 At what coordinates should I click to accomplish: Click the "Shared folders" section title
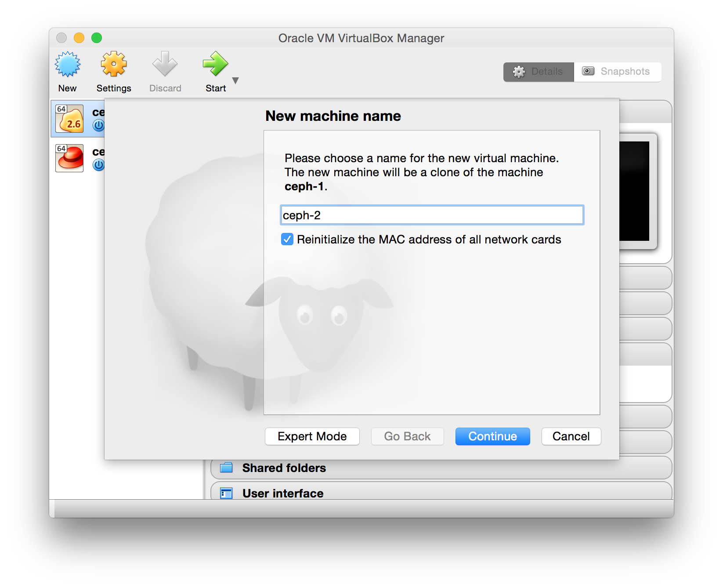click(284, 468)
